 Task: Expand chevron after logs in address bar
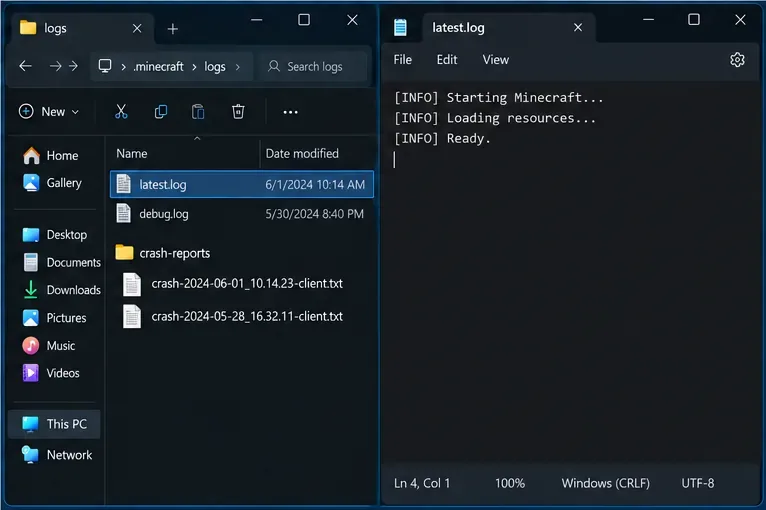[238, 67]
